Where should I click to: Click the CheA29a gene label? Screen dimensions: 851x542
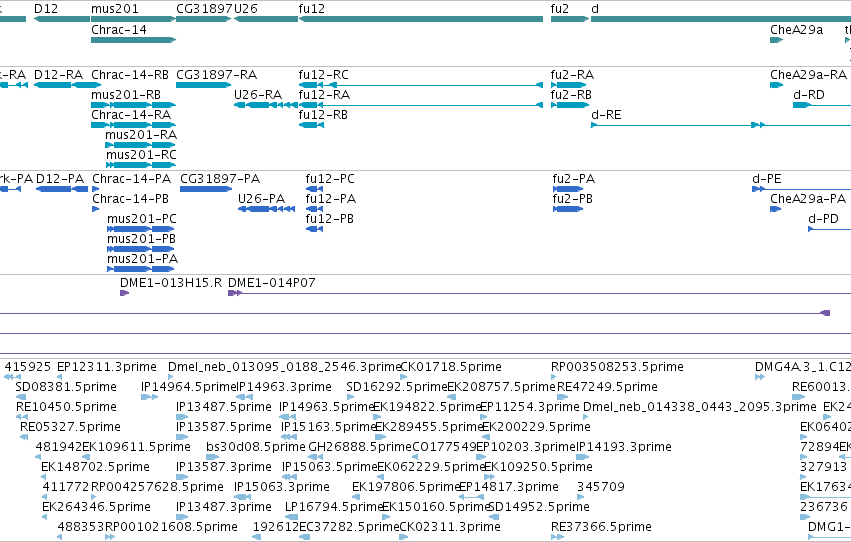pyautogui.click(x=796, y=30)
